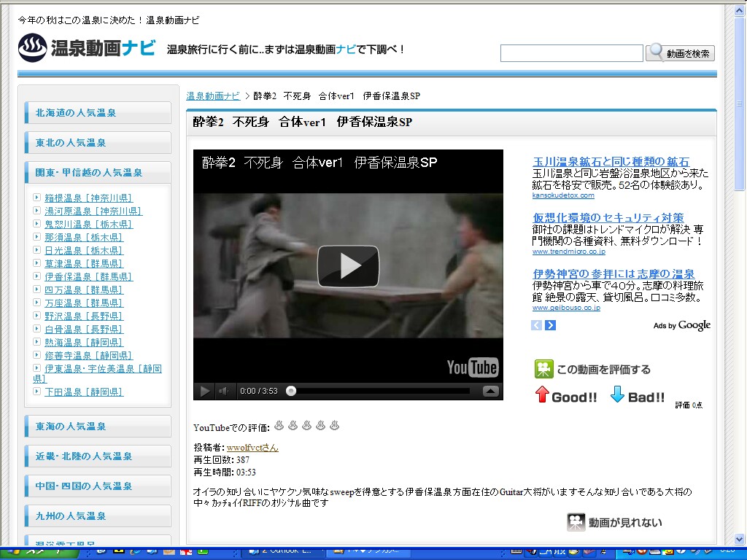Viewport: 747px width, 560px height.
Task: Open 熱海温泉［静岡県］ link
Action: tap(84, 343)
